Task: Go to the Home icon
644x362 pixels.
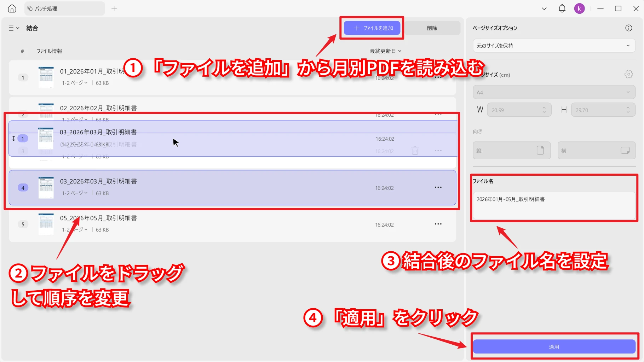Action: point(12,8)
